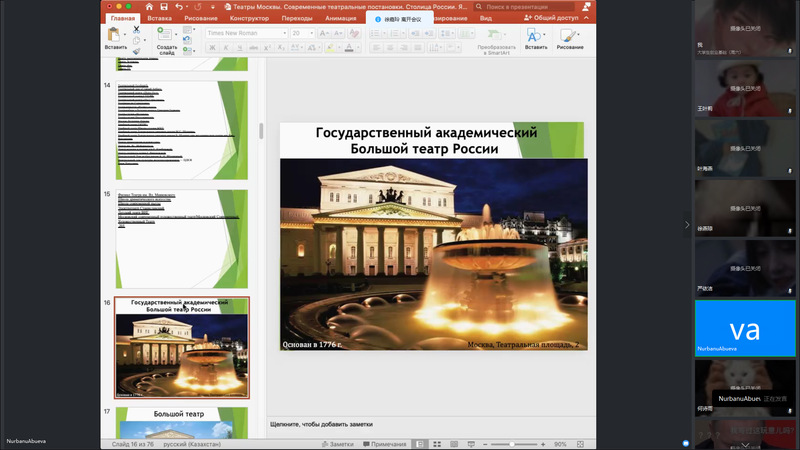
Task: Open the Конструктор ribbon tab
Action: (x=249, y=18)
